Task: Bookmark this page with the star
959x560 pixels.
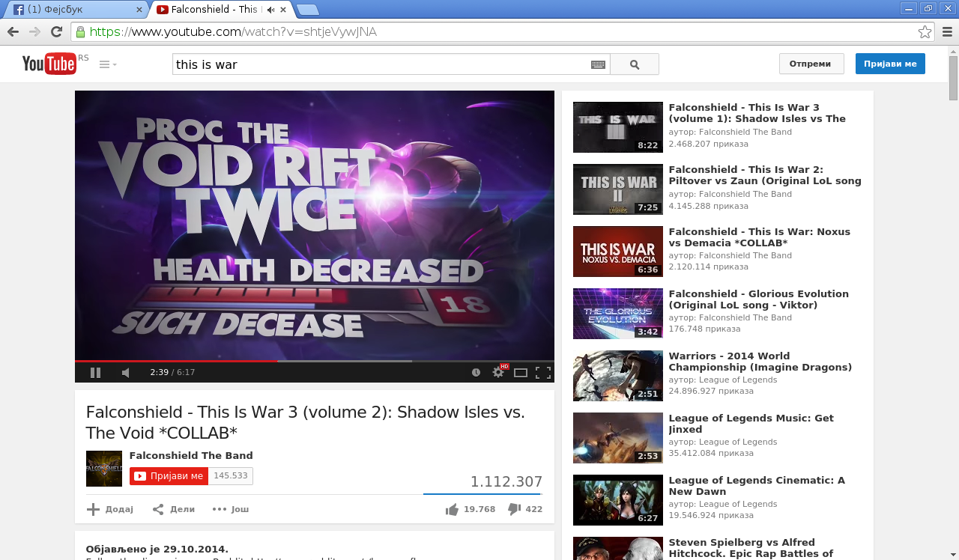Action: pyautogui.click(x=925, y=31)
